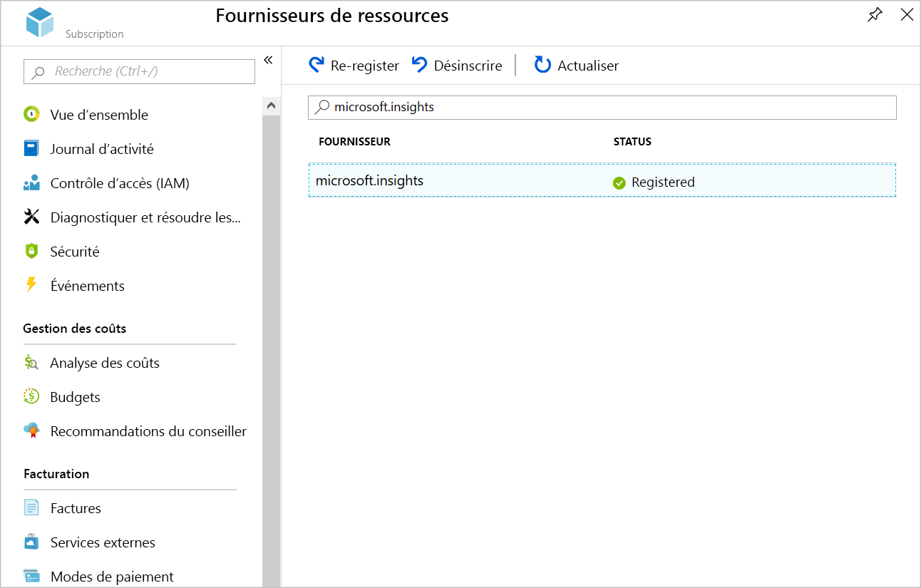Open the Factures item
The height and width of the screenshot is (588, 921).
click(x=76, y=508)
